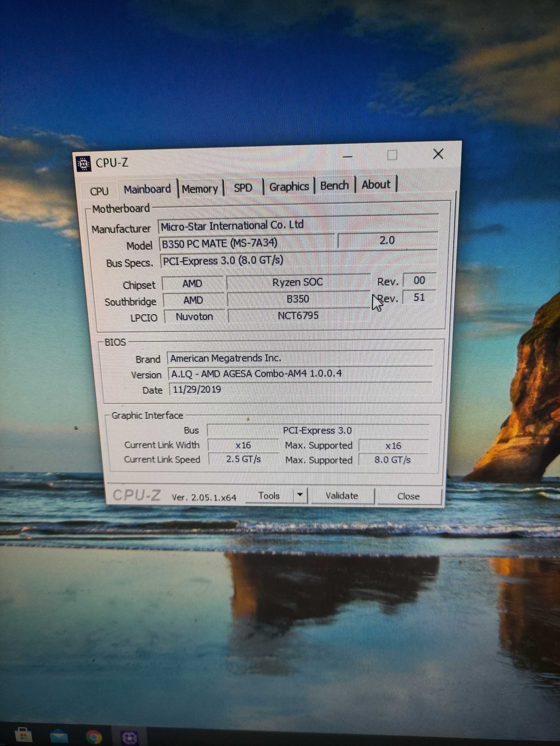Click the LPCIO vendor 'Nuvoton'
This screenshot has height=746, width=560.
point(194,316)
